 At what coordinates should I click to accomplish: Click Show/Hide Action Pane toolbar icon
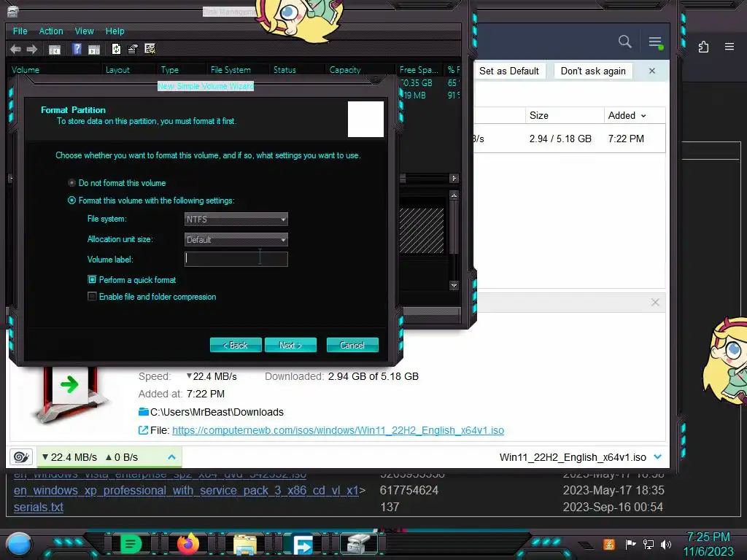pyautogui.click(x=94, y=49)
